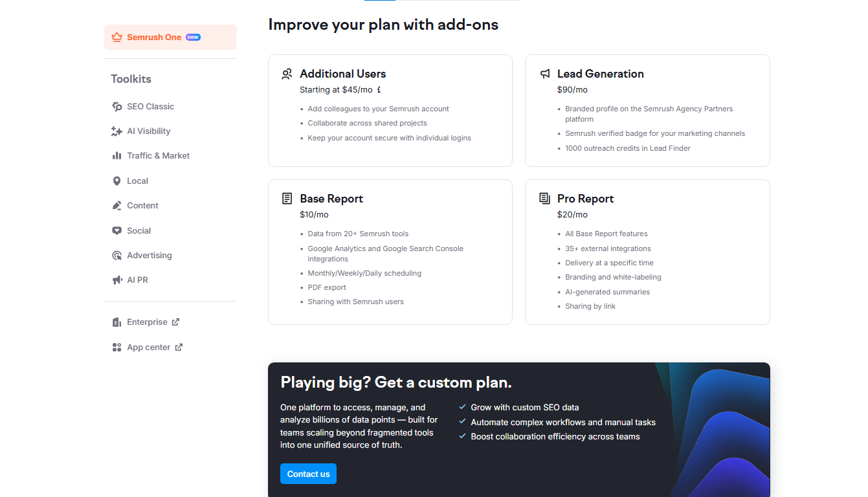Click the 'PDF export' bullet
The width and height of the screenshot is (868, 497).
click(x=327, y=287)
